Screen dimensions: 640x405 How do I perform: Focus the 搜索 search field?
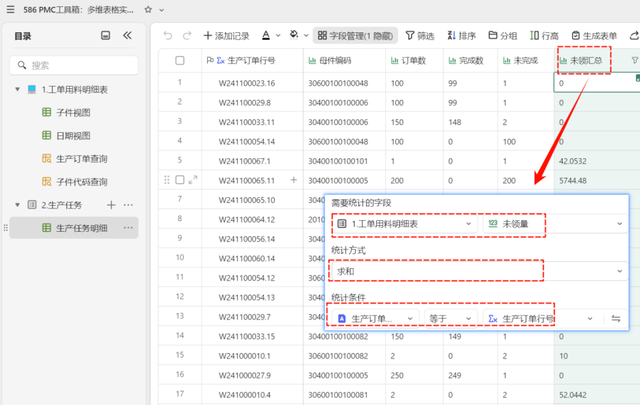point(74,65)
